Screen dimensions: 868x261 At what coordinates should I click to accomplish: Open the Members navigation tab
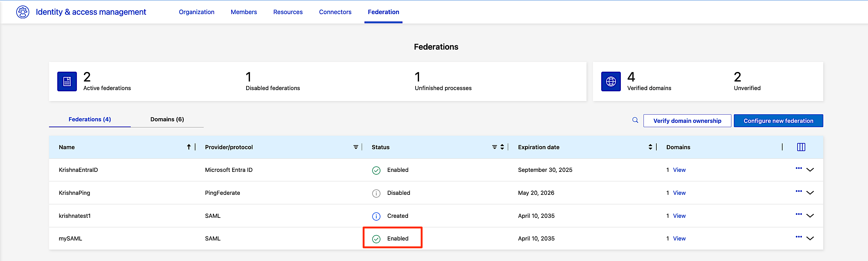click(243, 12)
